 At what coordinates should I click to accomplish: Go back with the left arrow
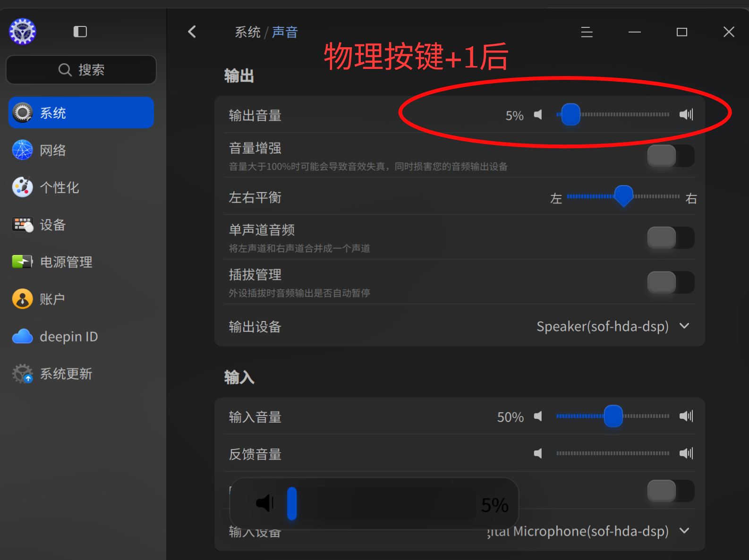pyautogui.click(x=192, y=32)
